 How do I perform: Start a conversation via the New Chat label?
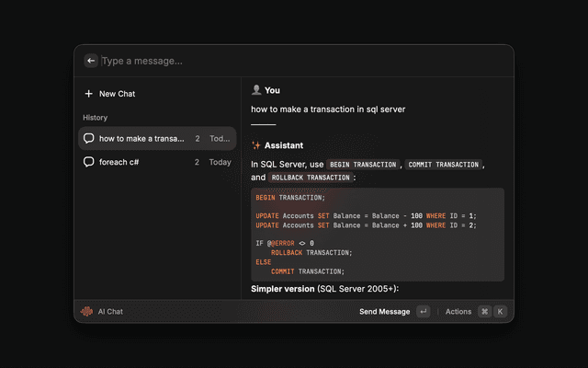click(x=118, y=94)
